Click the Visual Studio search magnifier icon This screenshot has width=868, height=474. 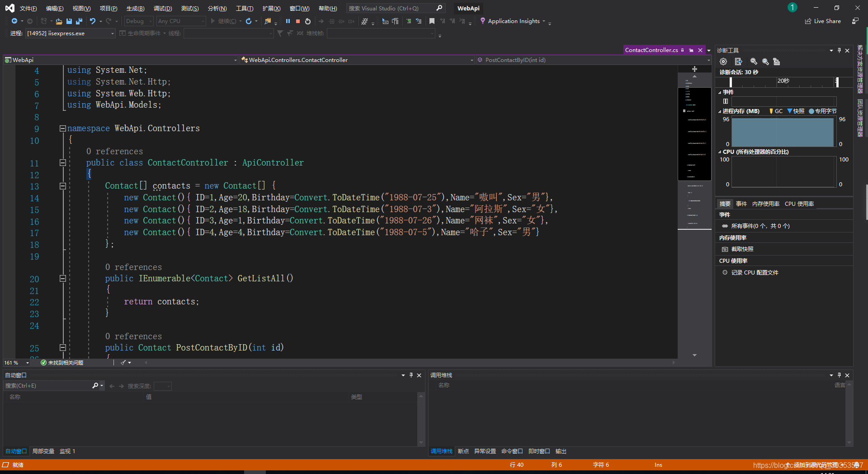(439, 8)
